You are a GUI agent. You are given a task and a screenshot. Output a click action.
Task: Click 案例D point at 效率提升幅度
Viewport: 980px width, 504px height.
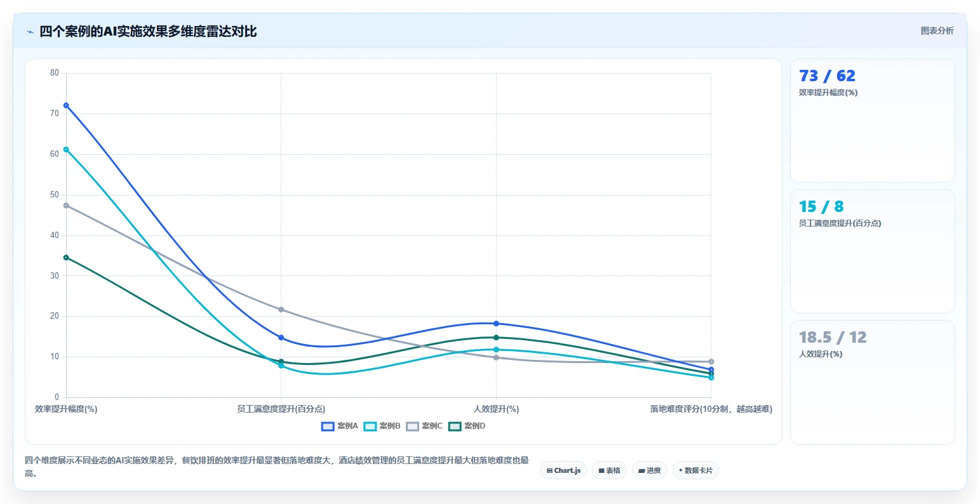[66, 258]
